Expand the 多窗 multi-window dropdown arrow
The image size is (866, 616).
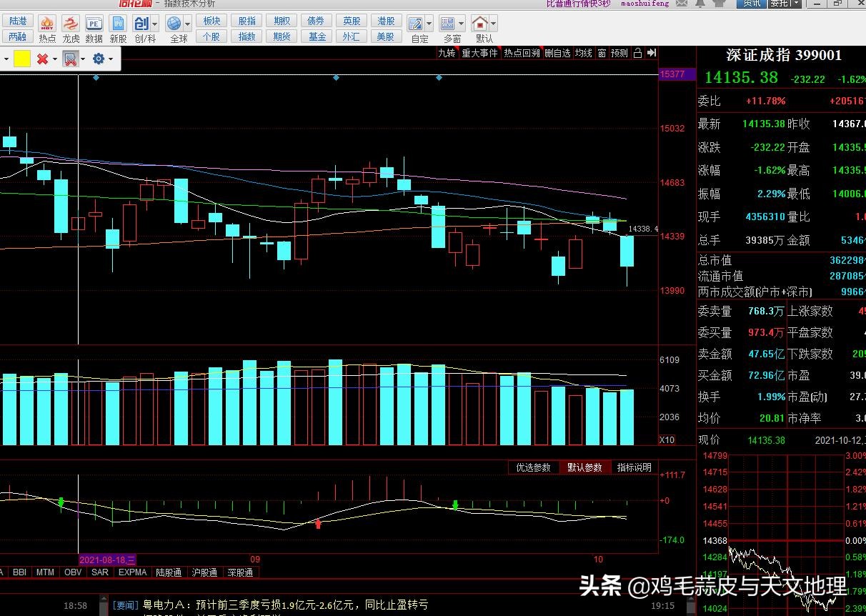click(x=462, y=24)
